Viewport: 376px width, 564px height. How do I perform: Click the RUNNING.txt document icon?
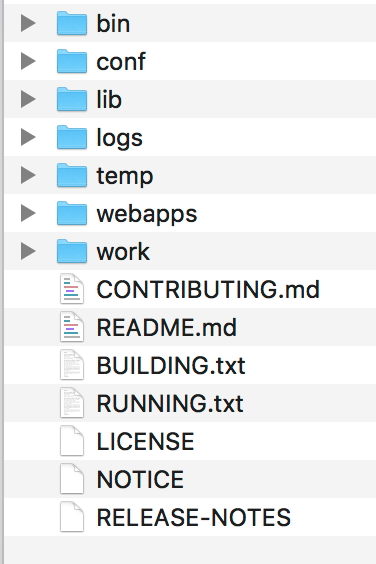click(72, 403)
